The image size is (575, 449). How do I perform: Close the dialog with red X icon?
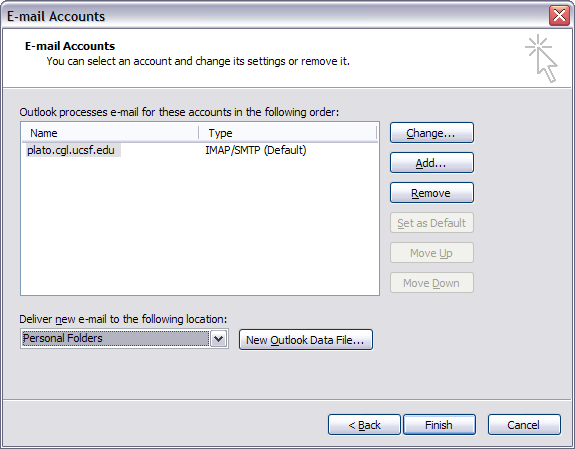pyautogui.click(x=559, y=16)
